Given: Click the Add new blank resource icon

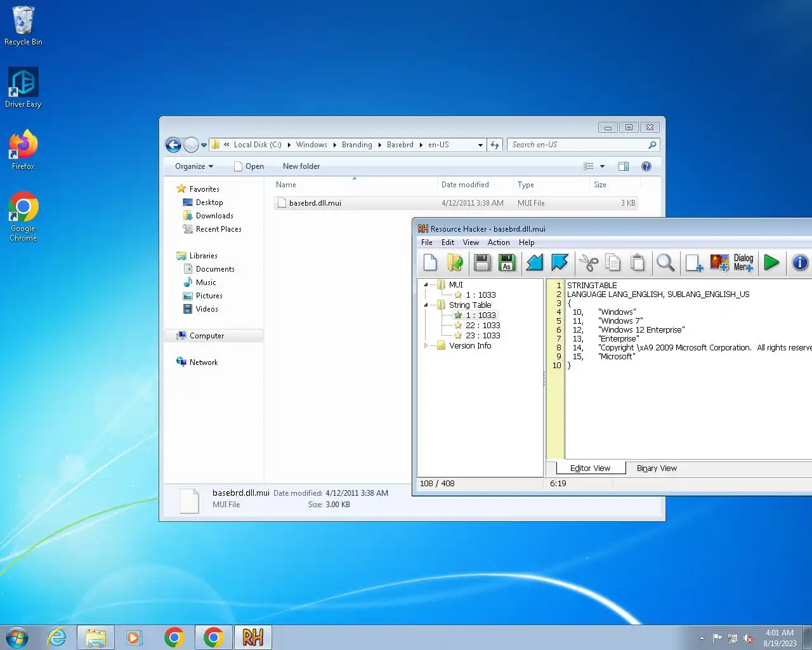Looking at the screenshot, I should click(694, 262).
